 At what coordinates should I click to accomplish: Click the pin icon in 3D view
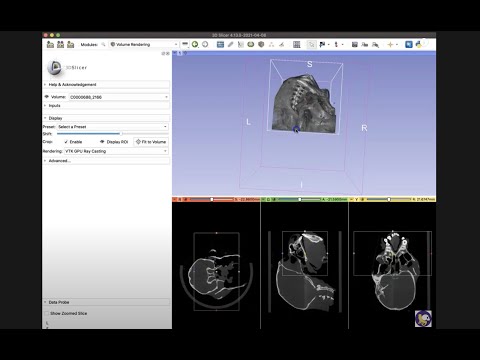[x=175, y=53]
